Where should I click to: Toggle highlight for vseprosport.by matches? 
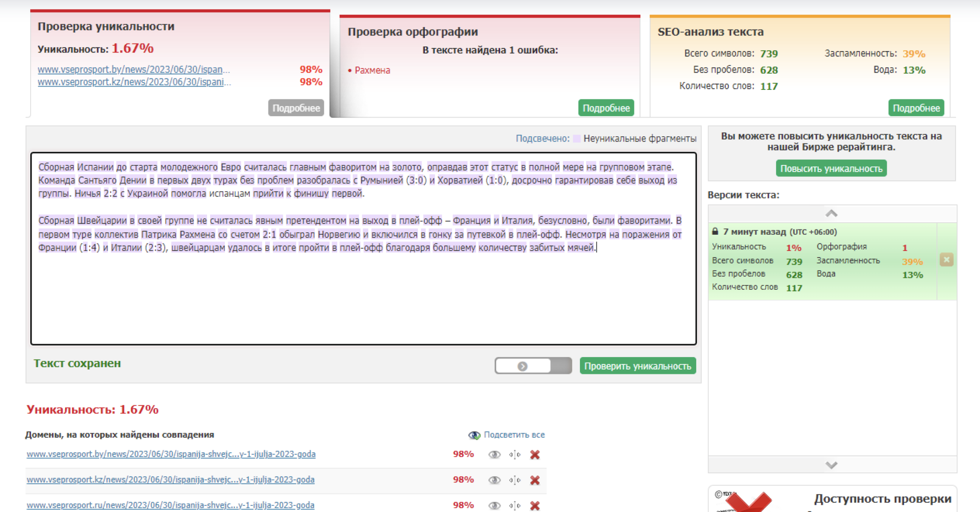point(494,455)
